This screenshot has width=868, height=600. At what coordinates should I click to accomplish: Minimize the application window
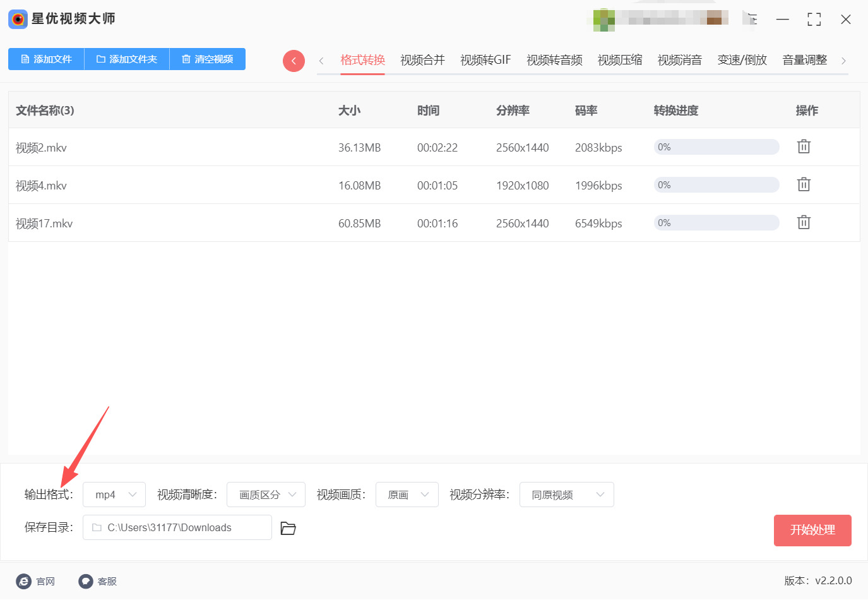[783, 19]
